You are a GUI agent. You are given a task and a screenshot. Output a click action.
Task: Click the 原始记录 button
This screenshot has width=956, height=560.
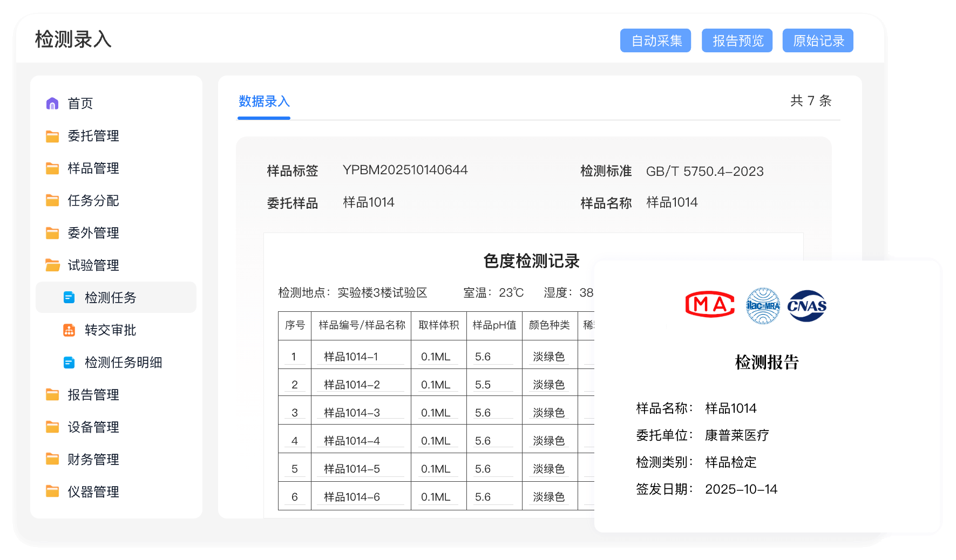click(x=818, y=41)
